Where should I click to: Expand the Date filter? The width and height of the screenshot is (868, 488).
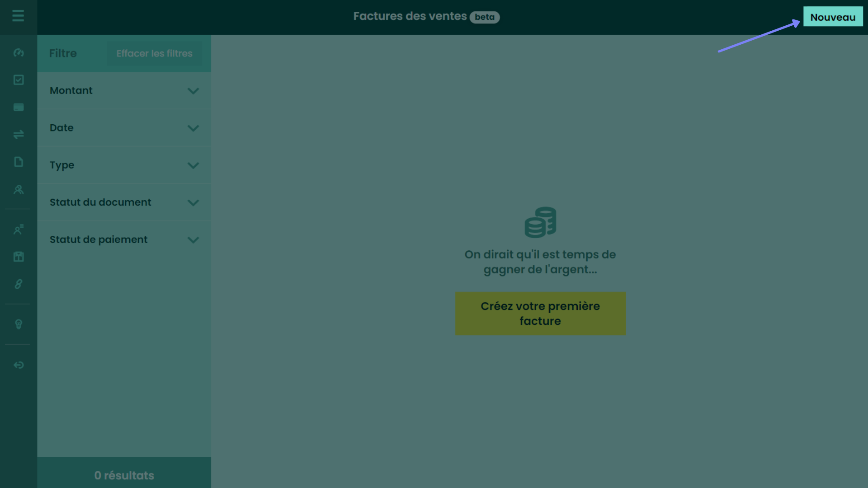(124, 128)
